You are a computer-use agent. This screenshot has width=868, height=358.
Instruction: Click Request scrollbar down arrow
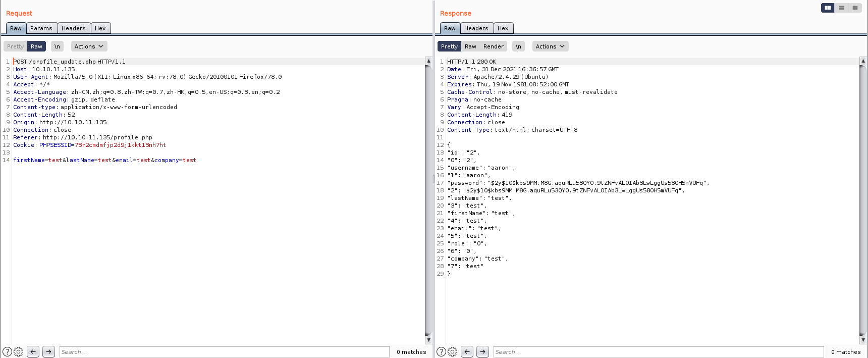click(428, 340)
